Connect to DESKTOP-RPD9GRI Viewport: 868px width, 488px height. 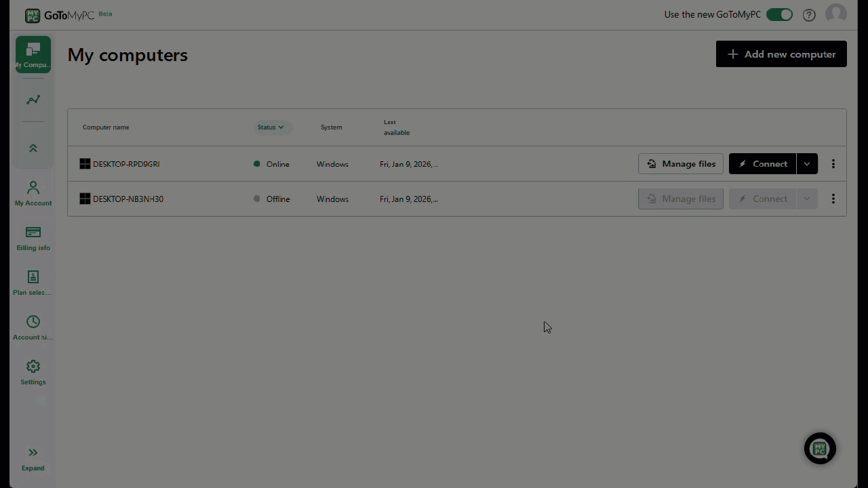(x=762, y=164)
